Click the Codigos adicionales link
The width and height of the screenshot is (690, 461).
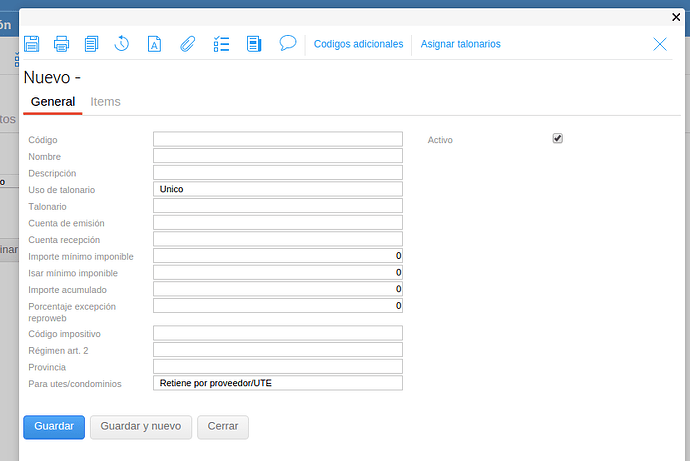click(358, 44)
